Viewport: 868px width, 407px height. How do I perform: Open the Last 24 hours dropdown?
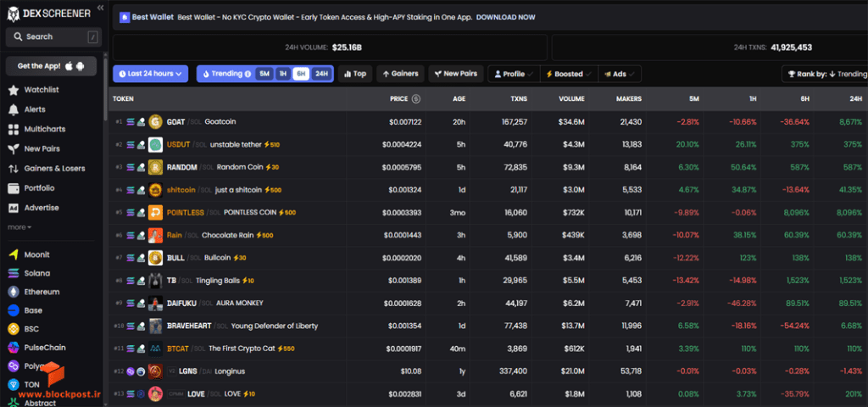(151, 74)
